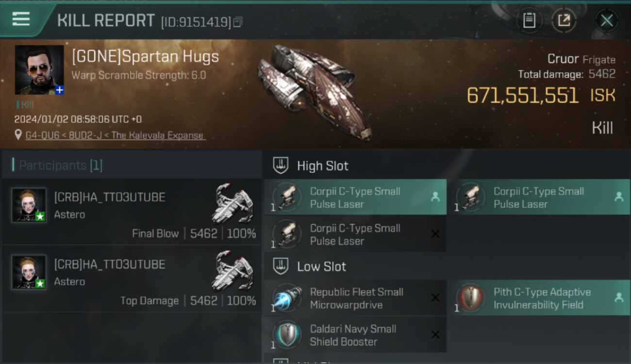Click the Top Damage pilot portrait
Screen dimensions: 631x364
pyautogui.click(x=29, y=272)
